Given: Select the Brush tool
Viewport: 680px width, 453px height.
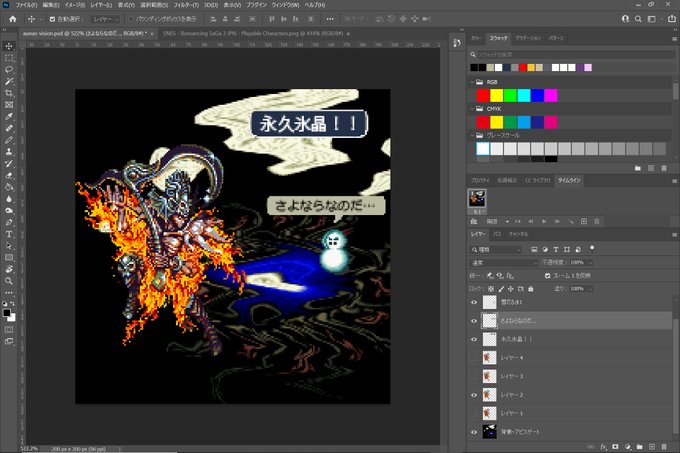Looking at the screenshot, I should (x=9, y=140).
